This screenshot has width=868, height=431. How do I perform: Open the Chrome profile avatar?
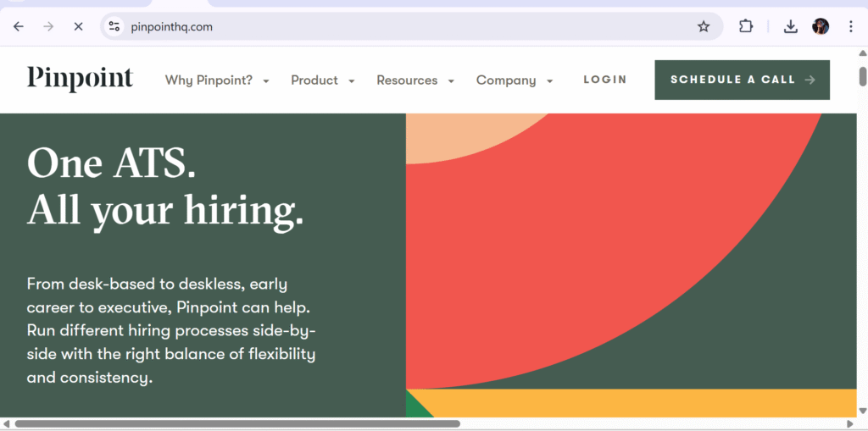[x=821, y=26]
